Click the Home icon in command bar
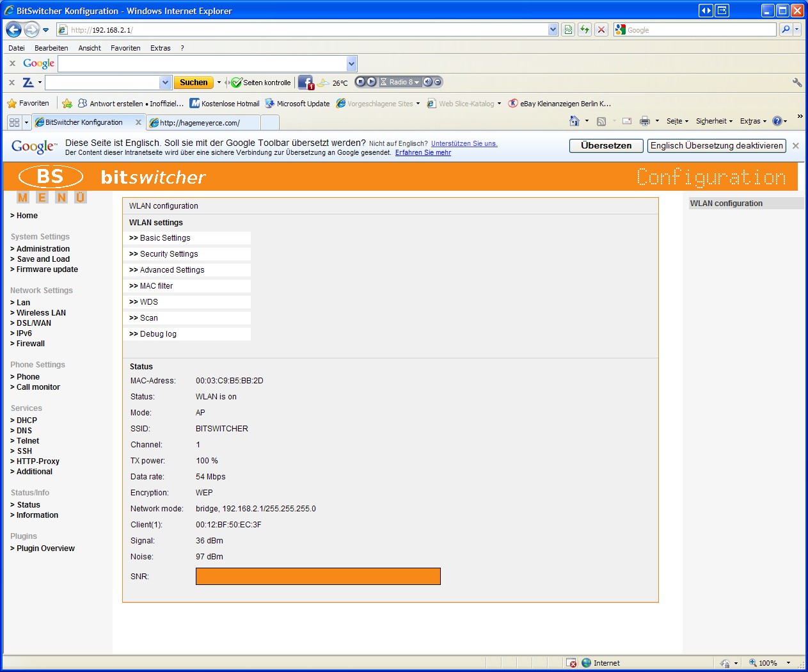Screen dimensions: 808x672 click(x=574, y=121)
